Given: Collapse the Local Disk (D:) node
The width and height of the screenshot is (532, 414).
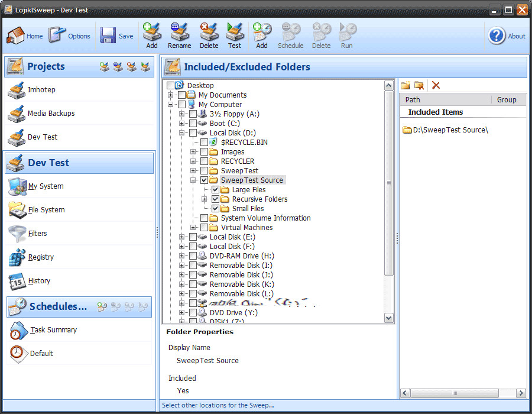Looking at the screenshot, I should pyautogui.click(x=182, y=133).
